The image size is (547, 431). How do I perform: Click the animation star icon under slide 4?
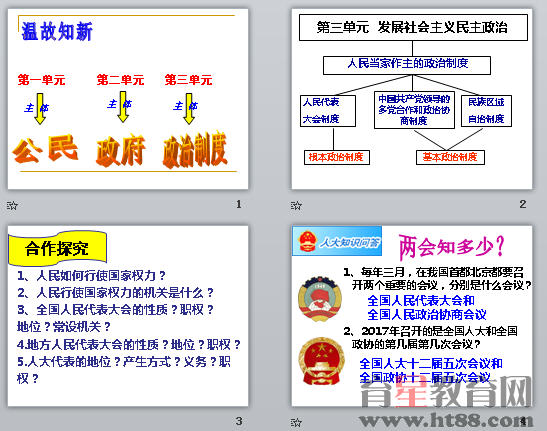pyautogui.click(x=296, y=423)
